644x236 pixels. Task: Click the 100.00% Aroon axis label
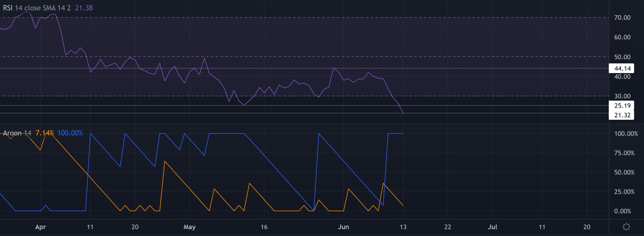pyautogui.click(x=626, y=134)
